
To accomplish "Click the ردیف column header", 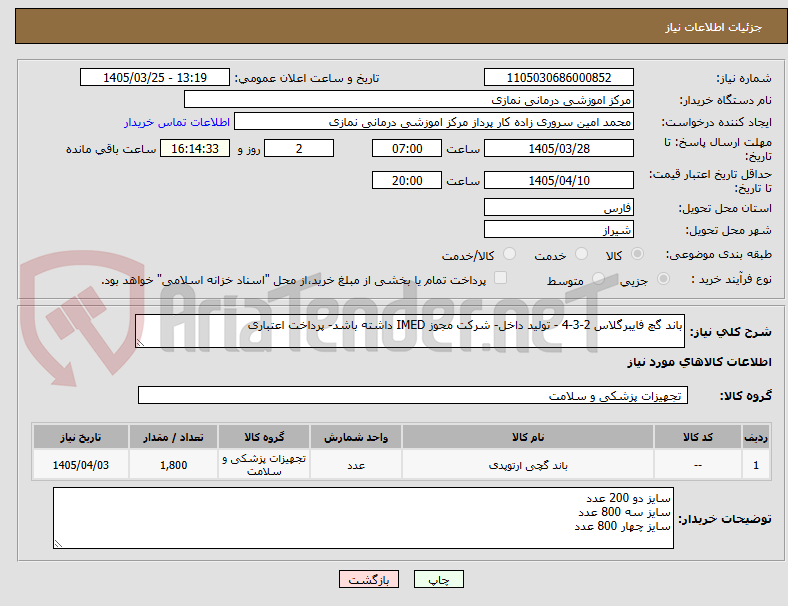I will click(756, 437).
